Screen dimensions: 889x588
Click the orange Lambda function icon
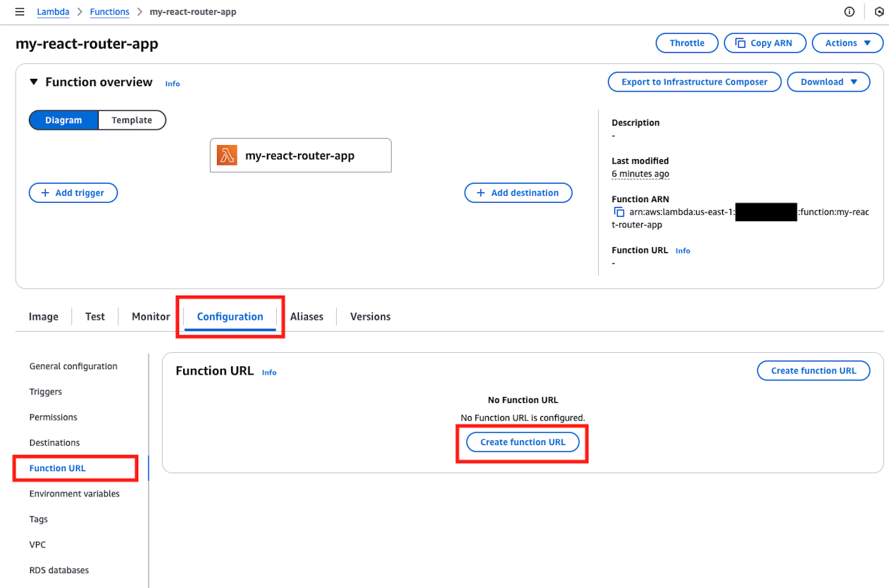pyautogui.click(x=227, y=156)
